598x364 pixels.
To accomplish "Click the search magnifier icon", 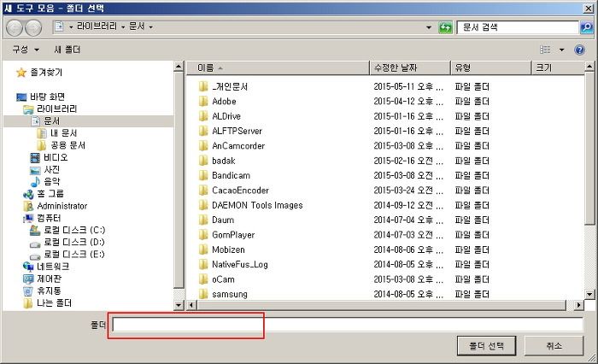I will pos(587,27).
